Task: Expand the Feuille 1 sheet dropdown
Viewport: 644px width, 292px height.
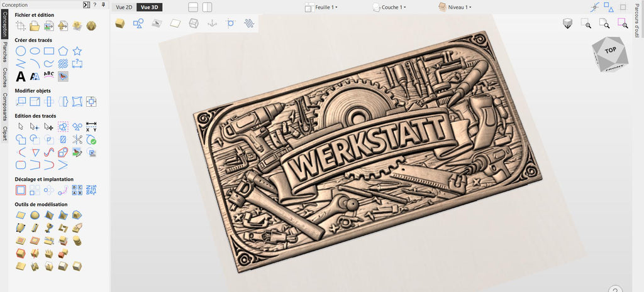Action: pyautogui.click(x=321, y=8)
